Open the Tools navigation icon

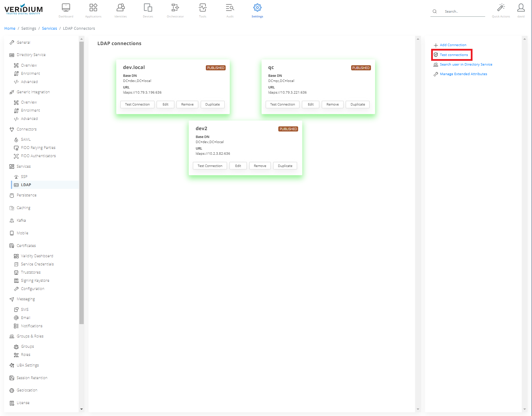[202, 8]
